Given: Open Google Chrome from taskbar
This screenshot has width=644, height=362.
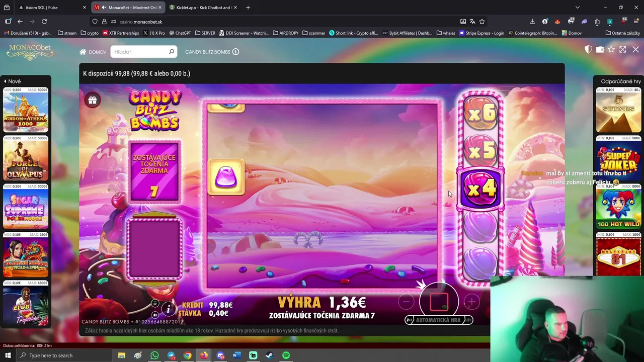Looking at the screenshot, I should [187, 355].
